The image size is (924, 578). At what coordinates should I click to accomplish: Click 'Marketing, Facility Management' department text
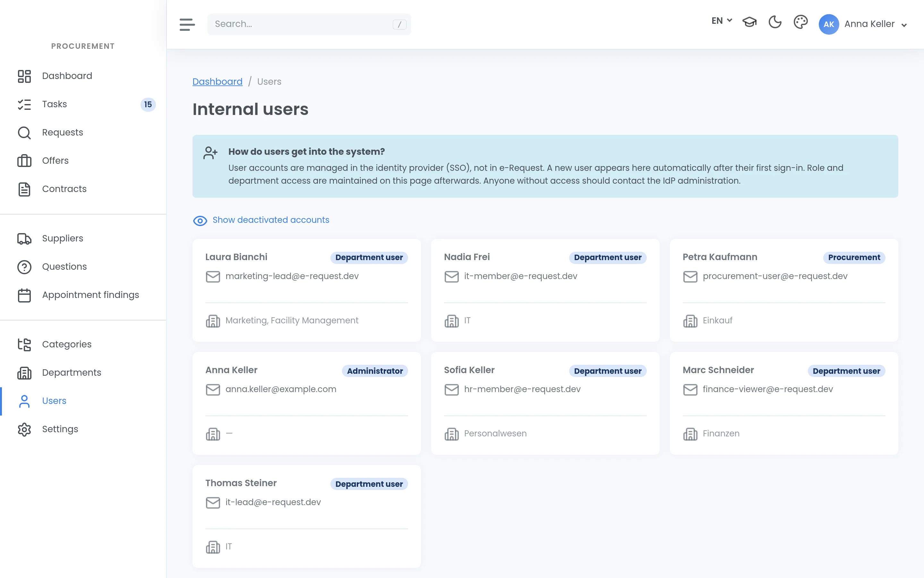click(x=292, y=320)
